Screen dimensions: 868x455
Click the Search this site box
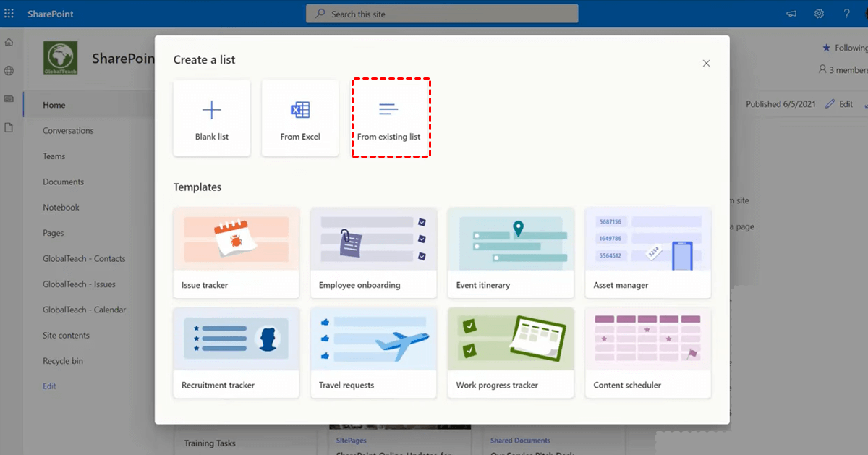click(x=442, y=14)
